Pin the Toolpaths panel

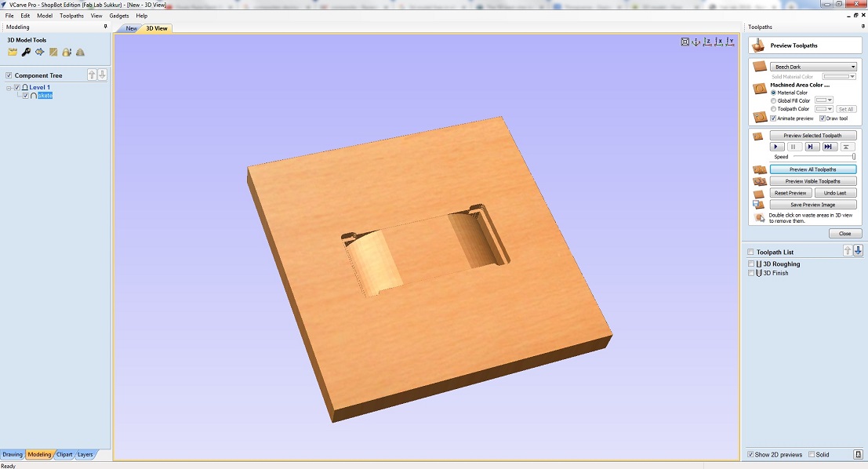863,27
